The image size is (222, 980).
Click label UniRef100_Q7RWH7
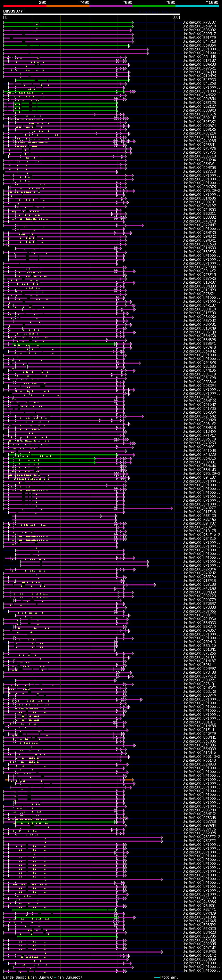(199, 225)
